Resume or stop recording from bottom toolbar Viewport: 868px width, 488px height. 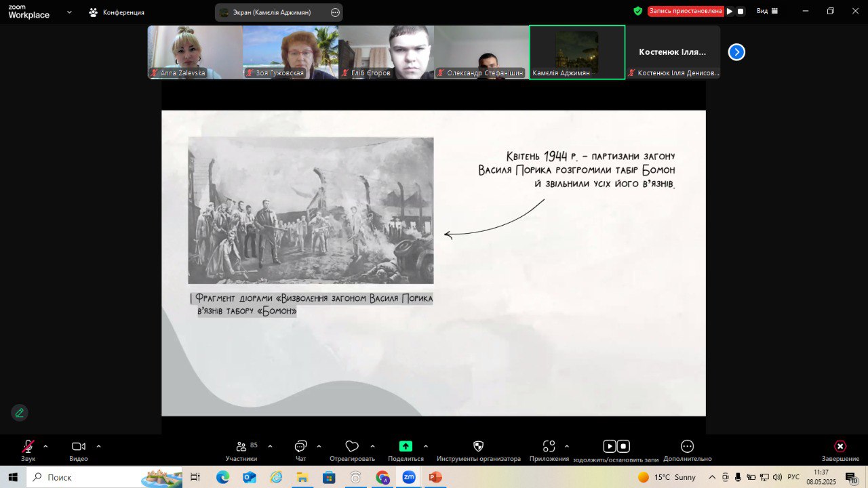point(616,451)
